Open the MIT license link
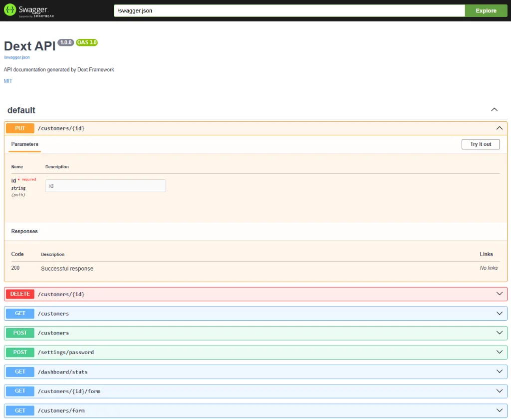 click(8, 81)
